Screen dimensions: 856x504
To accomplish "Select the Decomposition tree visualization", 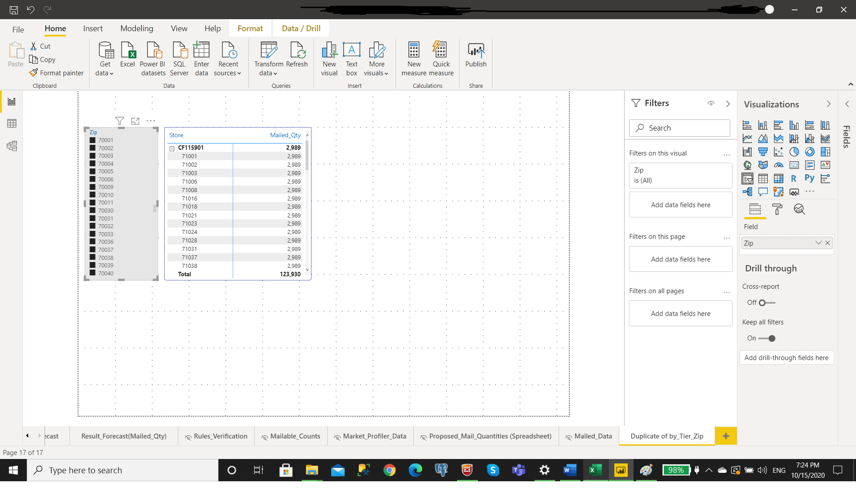I will click(x=747, y=192).
